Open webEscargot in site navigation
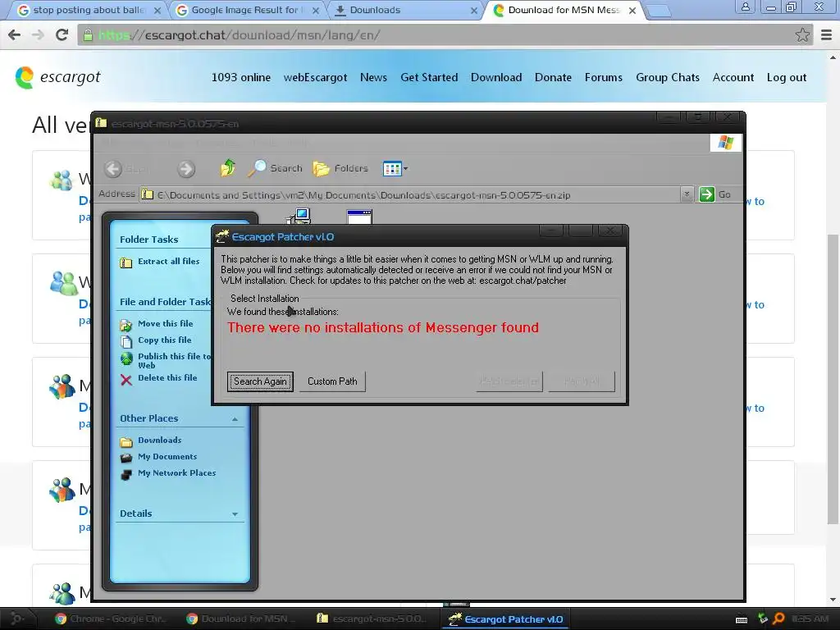The width and height of the screenshot is (840, 630). [x=316, y=78]
